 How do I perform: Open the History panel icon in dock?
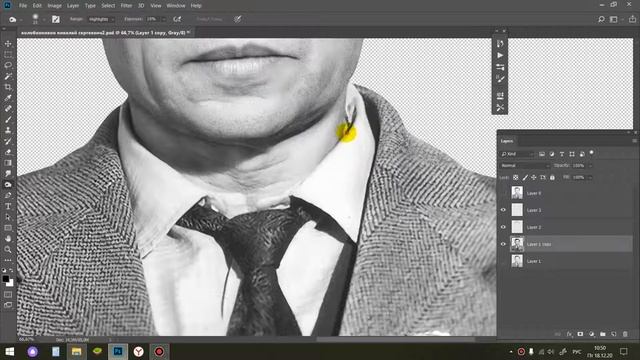[x=500, y=44]
